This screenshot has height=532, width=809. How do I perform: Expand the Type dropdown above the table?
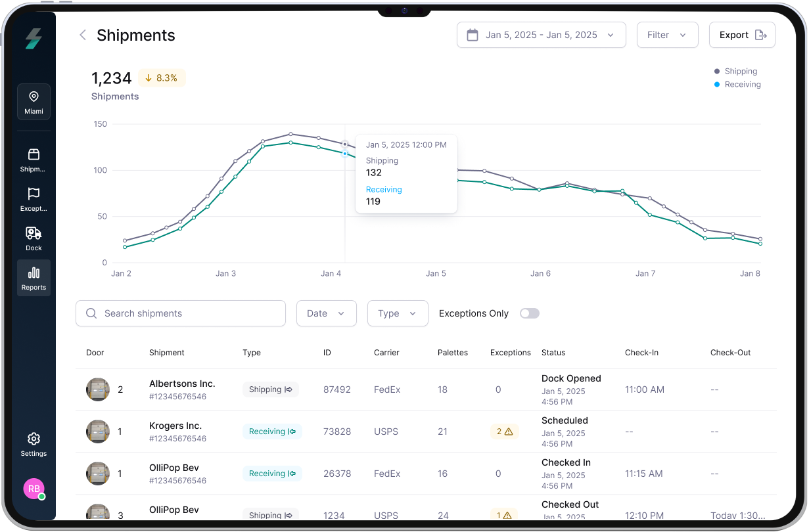click(397, 313)
